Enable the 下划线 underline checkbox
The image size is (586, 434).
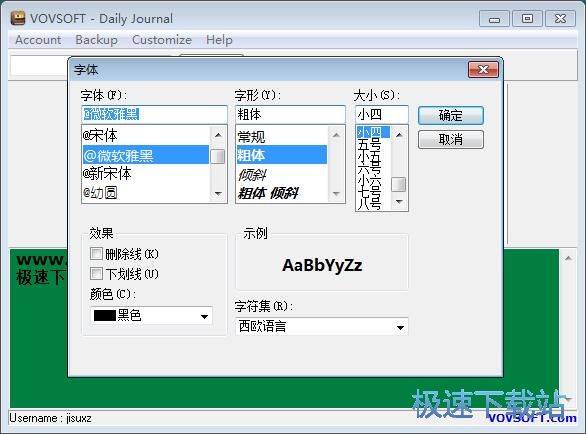pyautogui.click(x=96, y=274)
